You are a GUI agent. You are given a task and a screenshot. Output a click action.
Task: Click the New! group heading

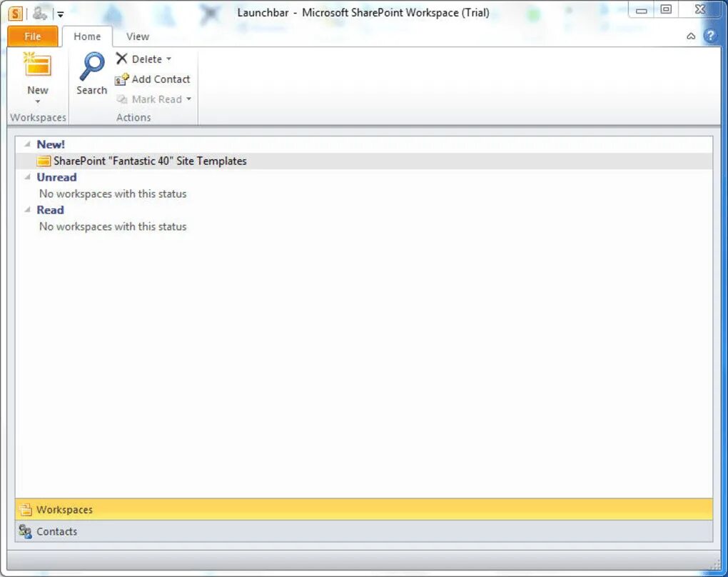(x=51, y=144)
